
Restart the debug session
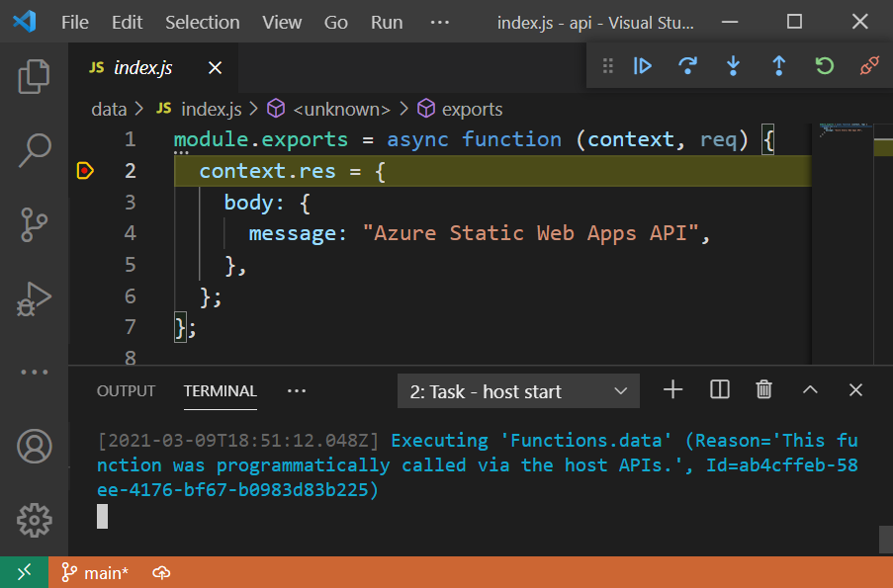(x=823, y=65)
